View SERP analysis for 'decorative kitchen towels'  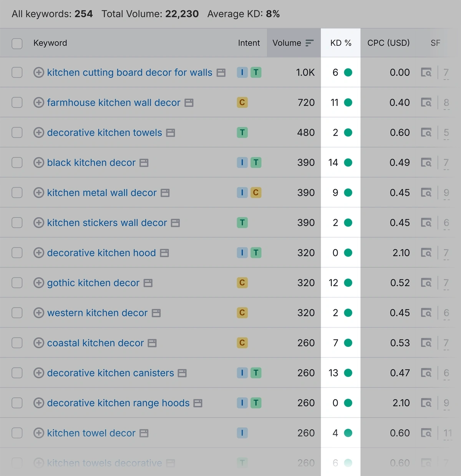426,133
